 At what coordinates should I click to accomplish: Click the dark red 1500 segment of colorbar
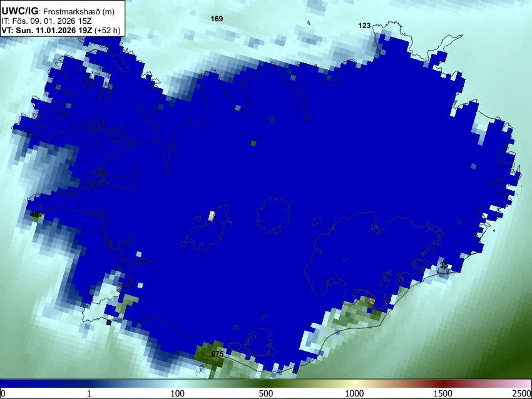coord(442,383)
